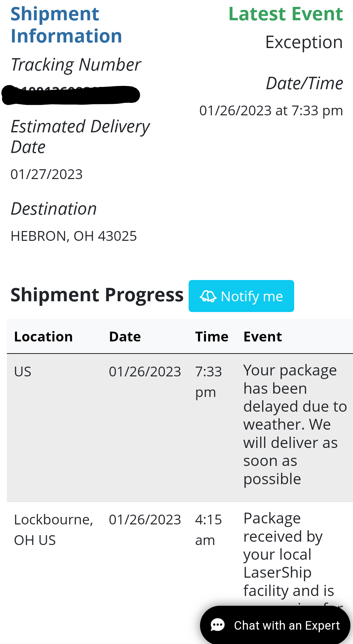
Task: Click the 4:15 am time cell
Action: pos(208,530)
